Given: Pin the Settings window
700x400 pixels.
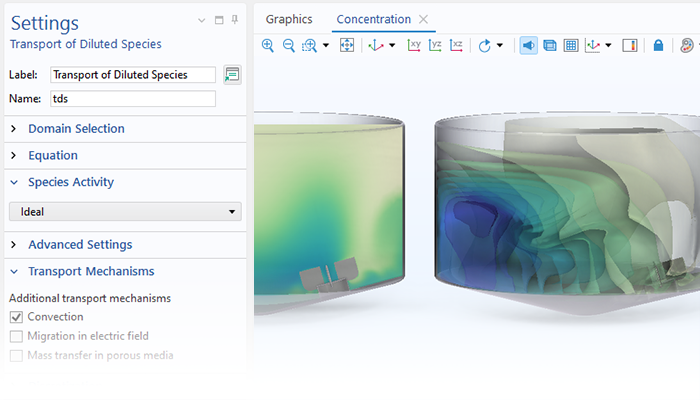Looking at the screenshot, I should click(x=235, y=20).
